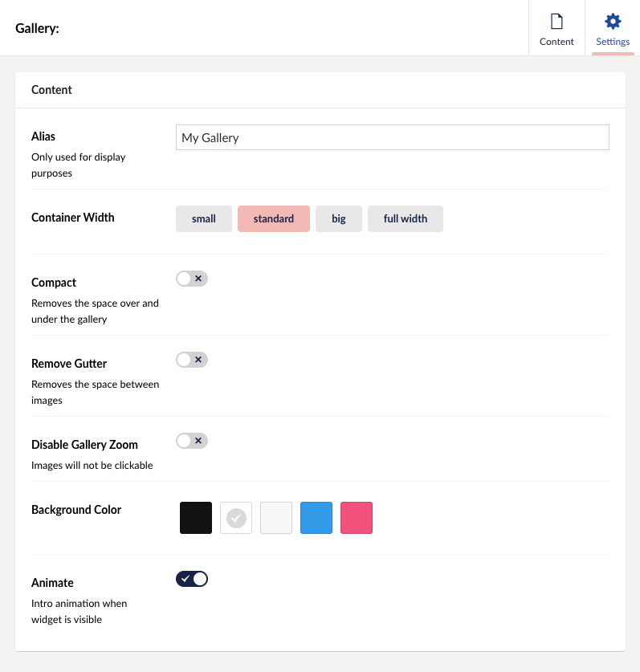Click the Content panel section header

pos(52,90)
